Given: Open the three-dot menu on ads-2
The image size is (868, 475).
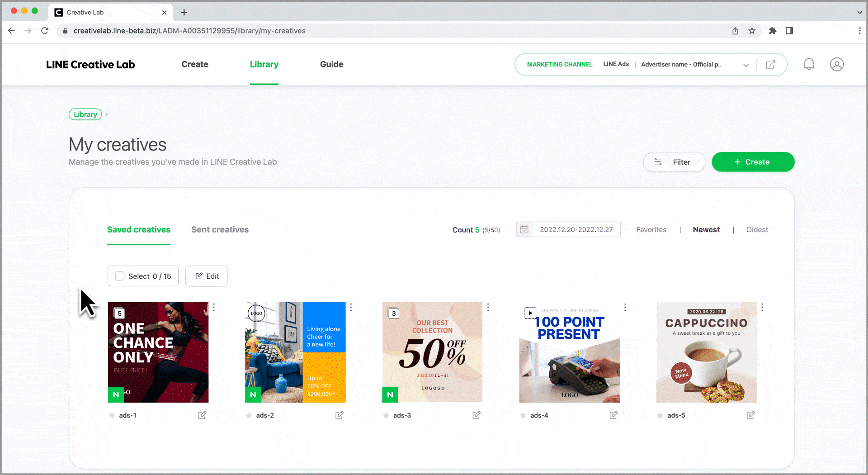Looking at the screenshot, I should [x=351, y=307].
